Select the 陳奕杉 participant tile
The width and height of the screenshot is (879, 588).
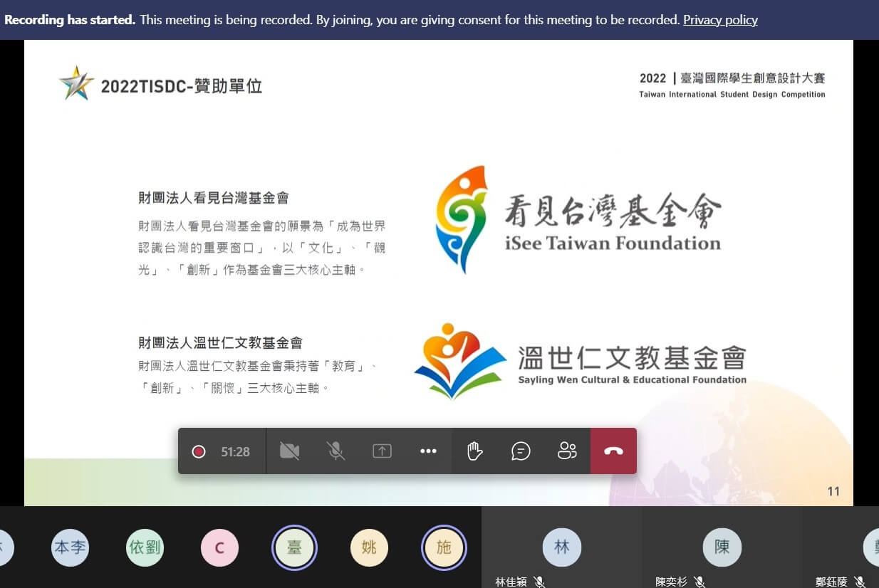(722, 547)
